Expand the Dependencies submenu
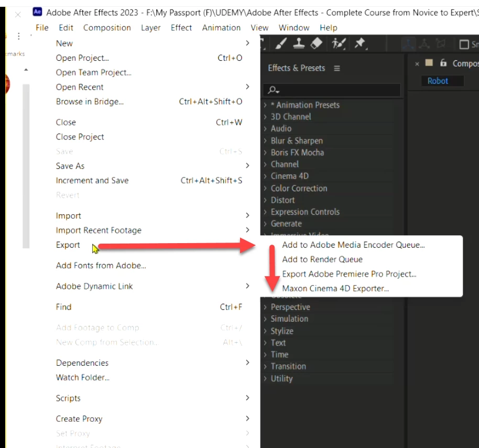 coord(153,363)
